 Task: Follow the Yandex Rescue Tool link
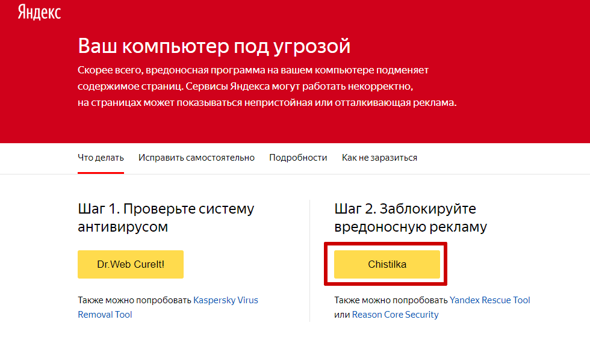pyautogui.click(x=489, y=300)
